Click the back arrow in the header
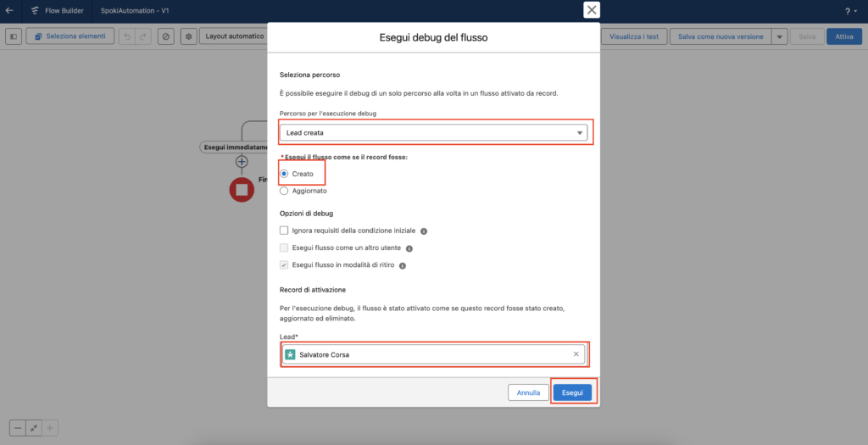The image size is (868, 445). (x=9, y=10)
